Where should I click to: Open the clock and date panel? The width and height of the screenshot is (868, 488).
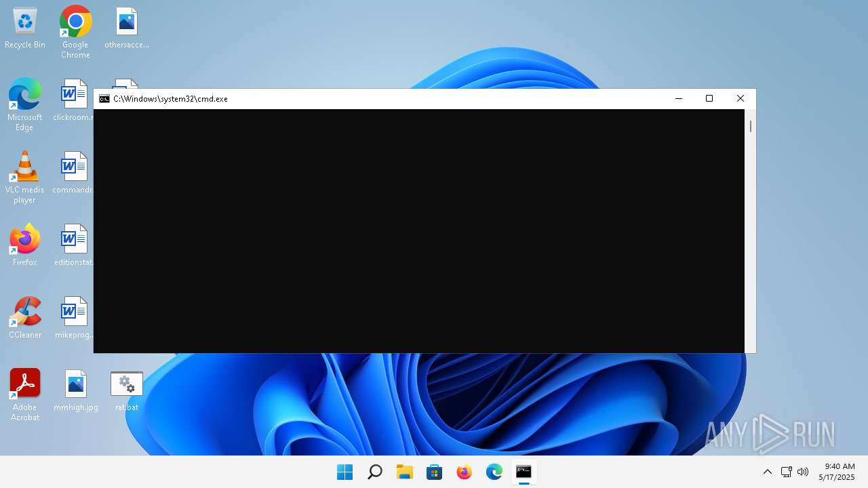tap(837, 472)
